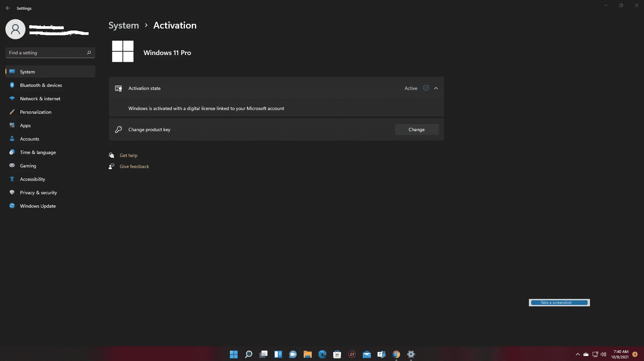Open the Start menu on the taskbar
This screenshot has height=361, width=644.
click(x=234, y=354)
